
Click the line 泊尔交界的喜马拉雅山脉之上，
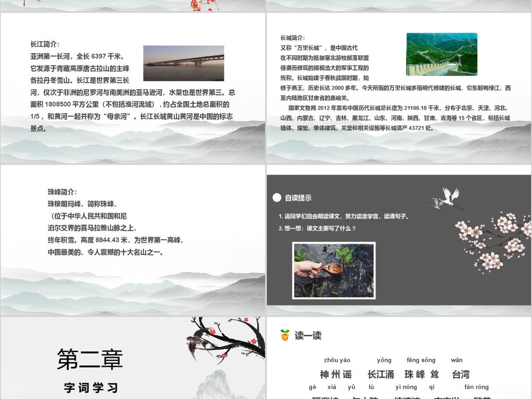coord(92,228)
